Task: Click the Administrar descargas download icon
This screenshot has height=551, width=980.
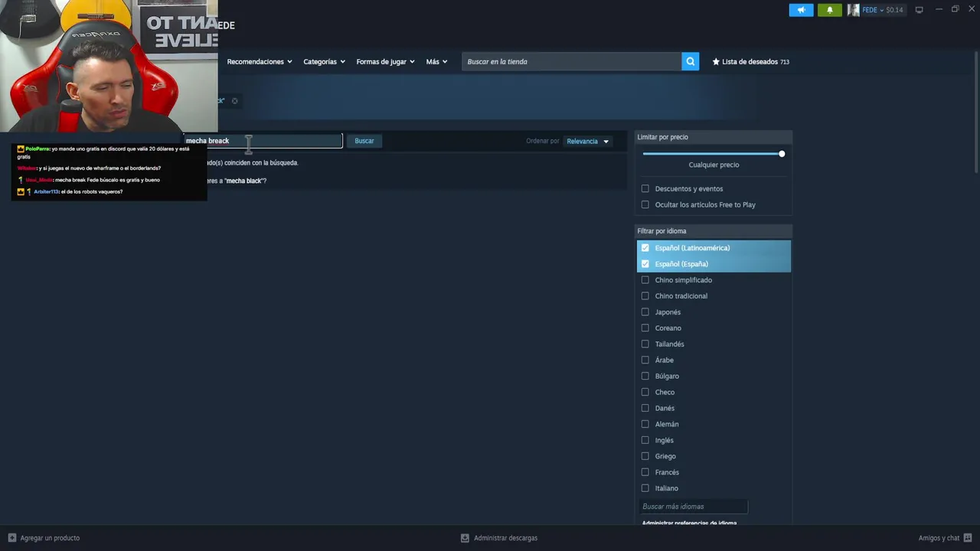Action: click(465, 538)
